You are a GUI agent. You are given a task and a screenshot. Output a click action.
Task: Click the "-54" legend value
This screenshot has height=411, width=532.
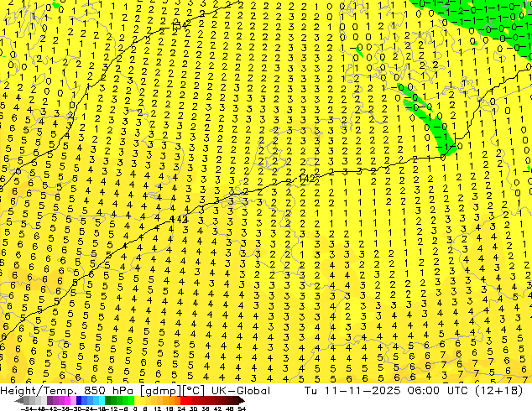point(27,409)
